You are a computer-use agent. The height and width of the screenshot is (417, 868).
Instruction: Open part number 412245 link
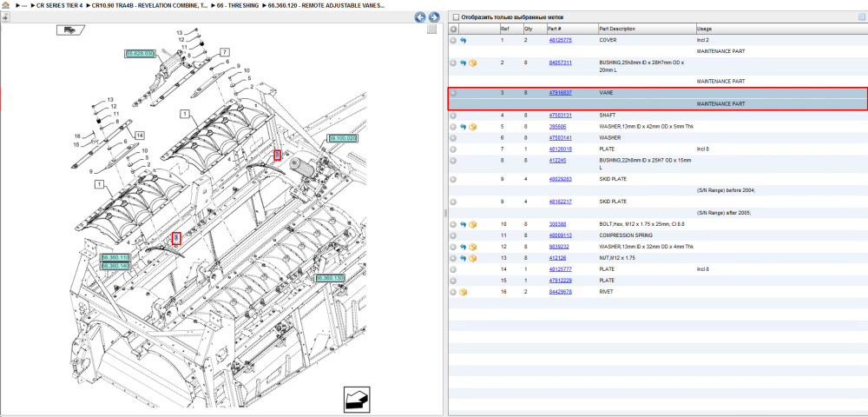point(557,161)
